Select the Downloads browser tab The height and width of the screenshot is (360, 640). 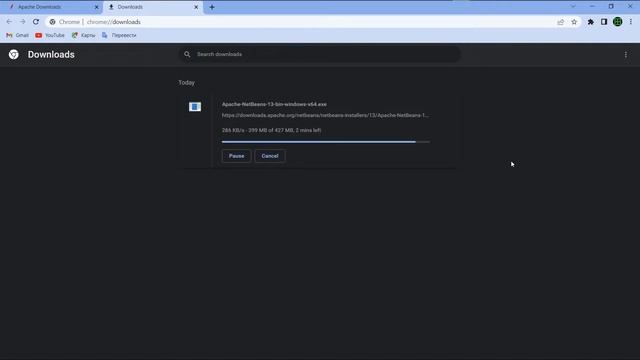tap(153, 7)
